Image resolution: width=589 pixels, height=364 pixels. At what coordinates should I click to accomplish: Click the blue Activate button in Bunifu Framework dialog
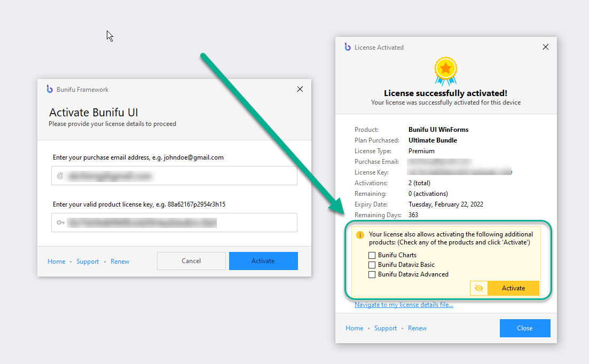[263, 261]
